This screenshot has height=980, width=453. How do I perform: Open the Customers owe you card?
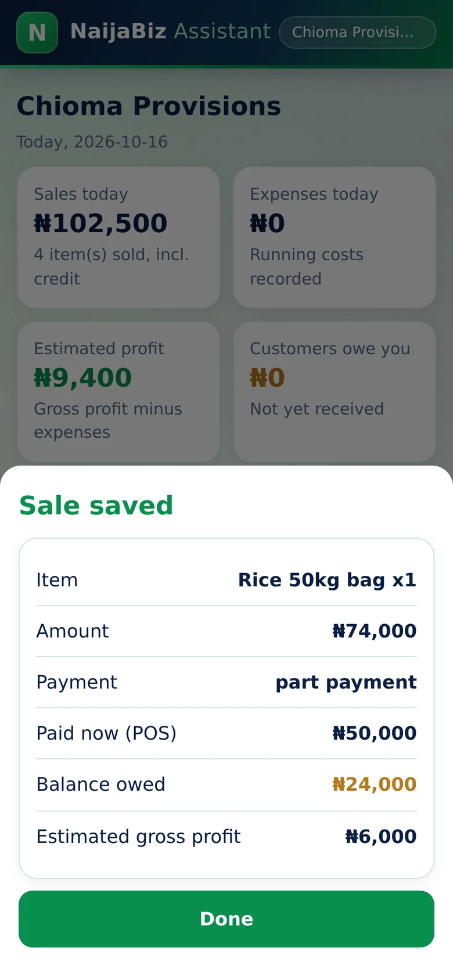click(x=335, y=392)
